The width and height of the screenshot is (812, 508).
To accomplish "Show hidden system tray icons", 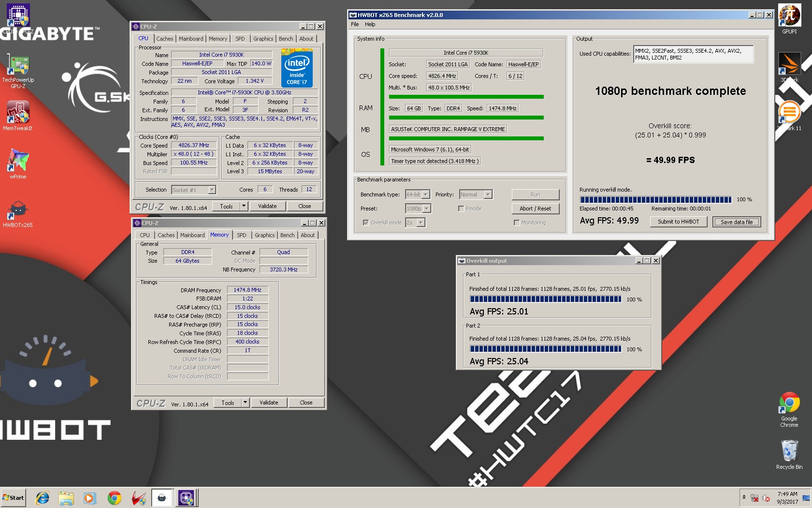I will point(744,497).
